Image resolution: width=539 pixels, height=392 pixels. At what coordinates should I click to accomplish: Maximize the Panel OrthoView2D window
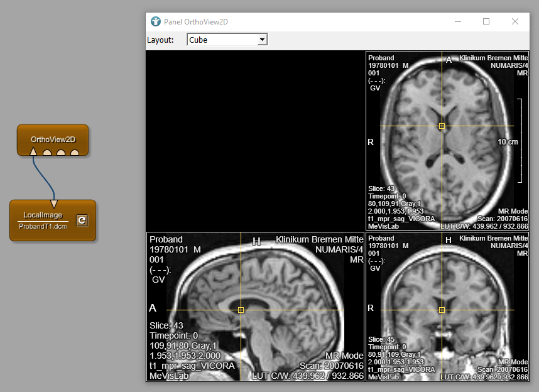click(x=486, y=21)
